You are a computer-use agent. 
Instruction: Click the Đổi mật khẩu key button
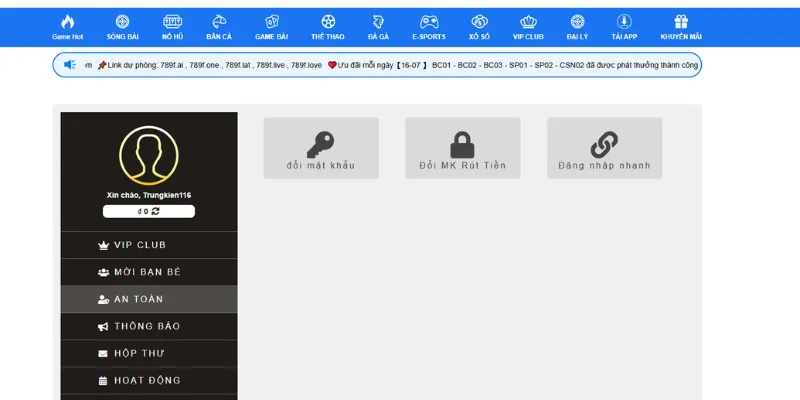coord(321,149)
